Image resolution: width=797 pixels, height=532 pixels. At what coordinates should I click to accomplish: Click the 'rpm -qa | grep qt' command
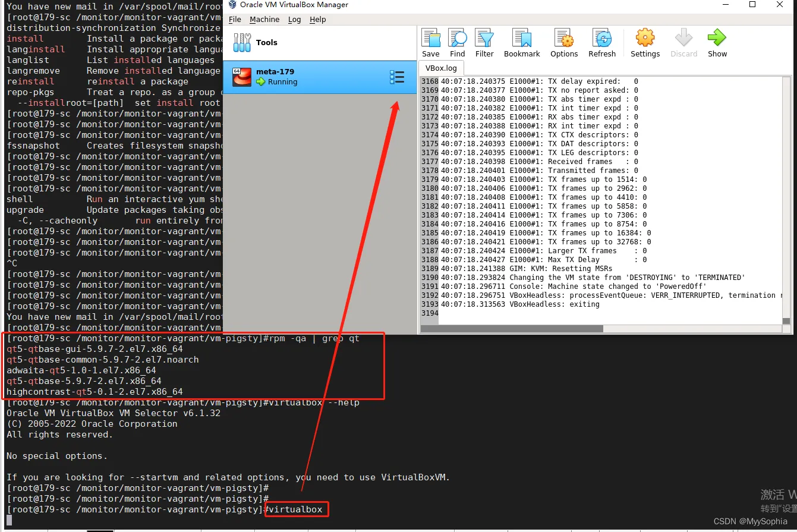[x=314, y=338]
